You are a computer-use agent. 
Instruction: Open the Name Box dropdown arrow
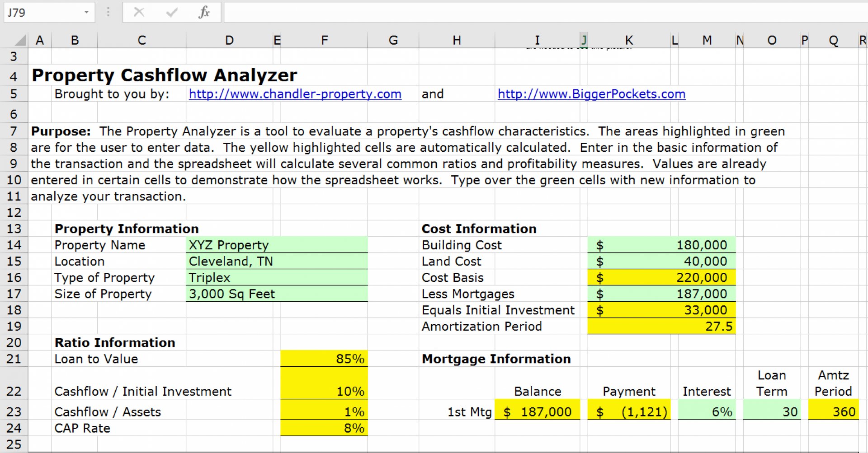click(86, 12)
